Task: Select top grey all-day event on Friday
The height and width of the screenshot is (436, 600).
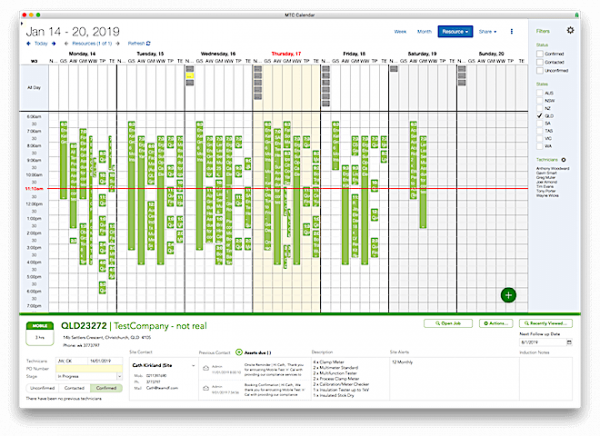Action: coord(326,69)
